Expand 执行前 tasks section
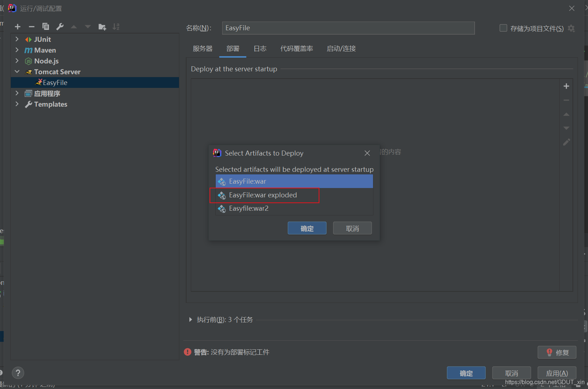 190,319
